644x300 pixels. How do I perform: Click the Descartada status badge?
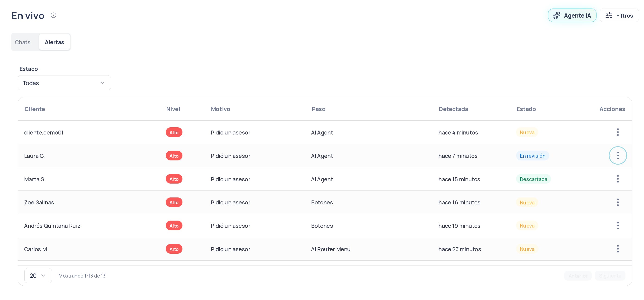coord(533,179)
